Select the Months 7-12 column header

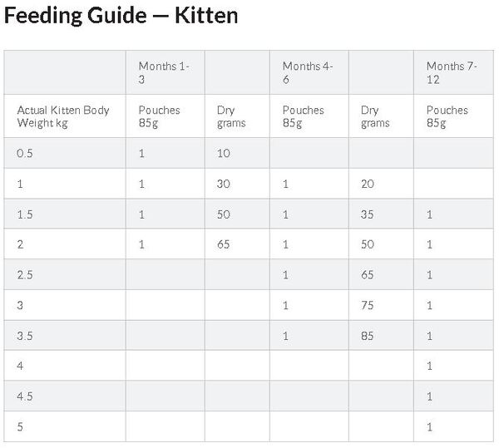click(452, 72)
